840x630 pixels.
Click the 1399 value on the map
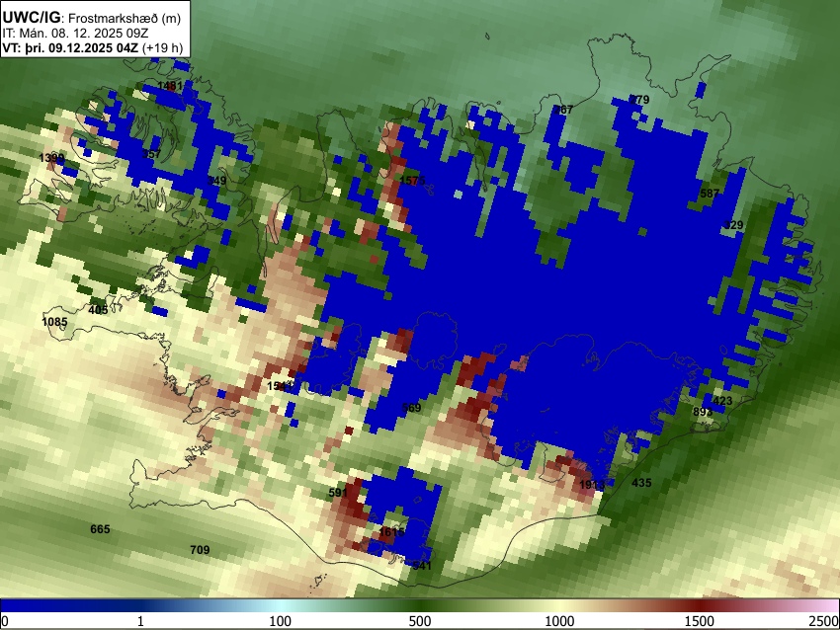click(52, 158)
